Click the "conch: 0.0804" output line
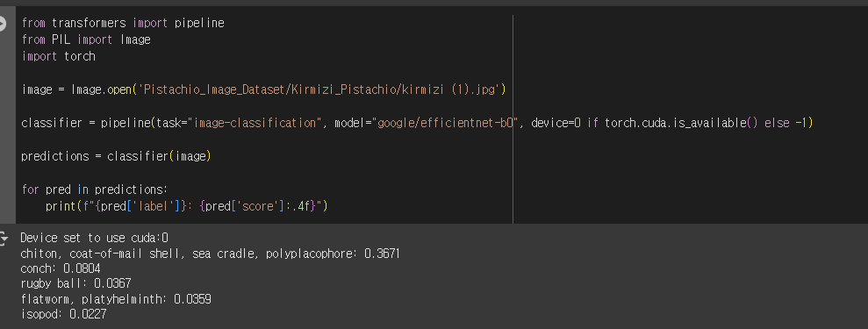This screenshot has width=868, height=329. pyautogui.click(x=61, y=268)
